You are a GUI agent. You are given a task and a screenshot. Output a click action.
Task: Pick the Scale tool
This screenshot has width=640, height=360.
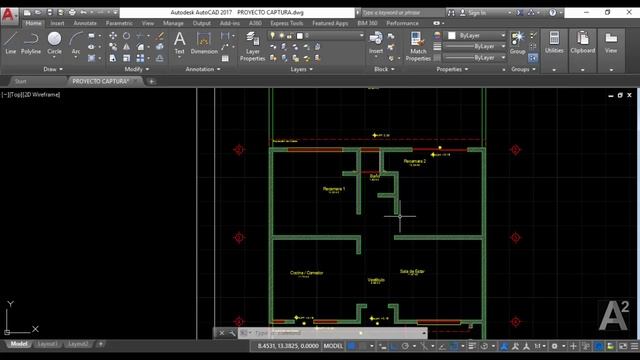[127, 58]
